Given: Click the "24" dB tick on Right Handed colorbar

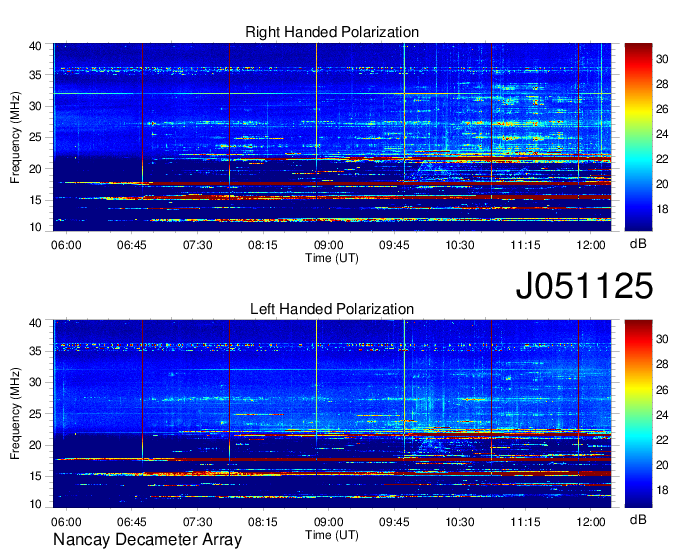Looking at the screenshot, I should (x=662, y=134).
